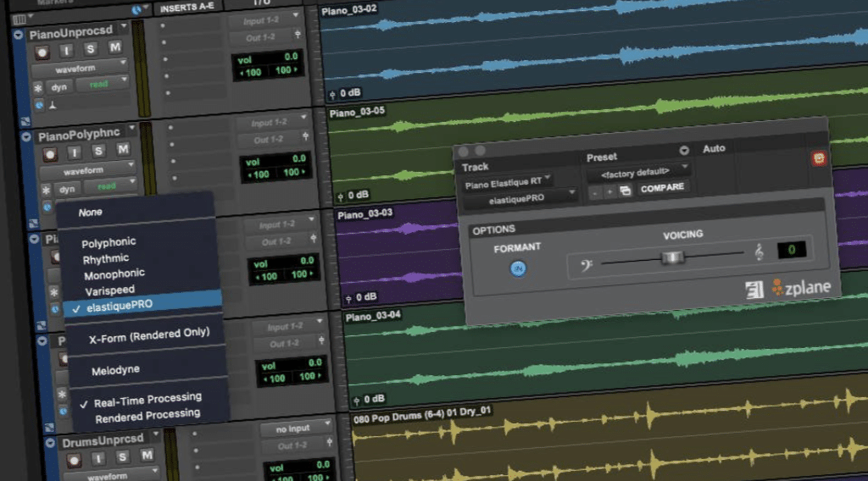
Task: Click the vol 0.0 field on PianoPolyphnc
Action: click(x=275, y=160)
